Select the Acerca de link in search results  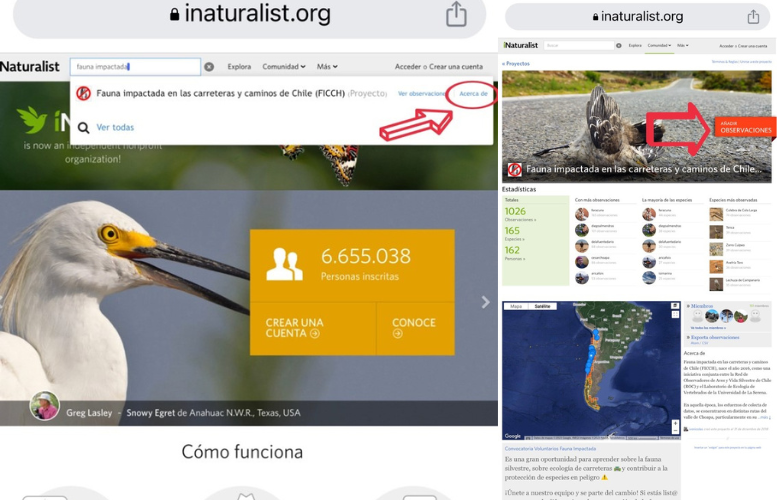(472, 93)
